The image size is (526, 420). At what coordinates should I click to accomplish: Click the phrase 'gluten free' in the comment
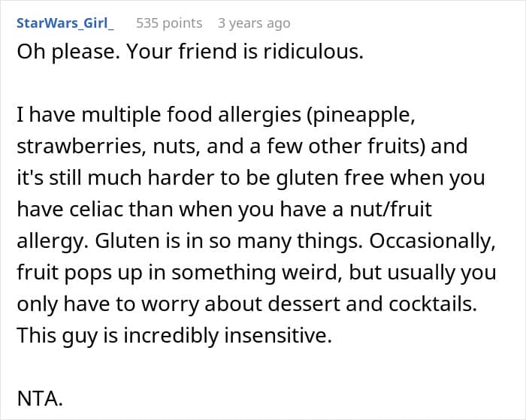pos(330,178)
